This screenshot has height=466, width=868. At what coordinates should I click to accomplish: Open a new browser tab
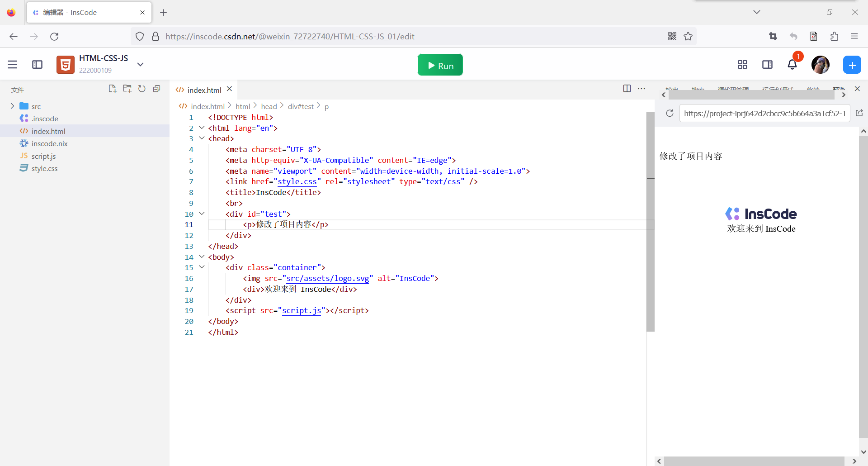pyautogui.click(x=164, y=13)
